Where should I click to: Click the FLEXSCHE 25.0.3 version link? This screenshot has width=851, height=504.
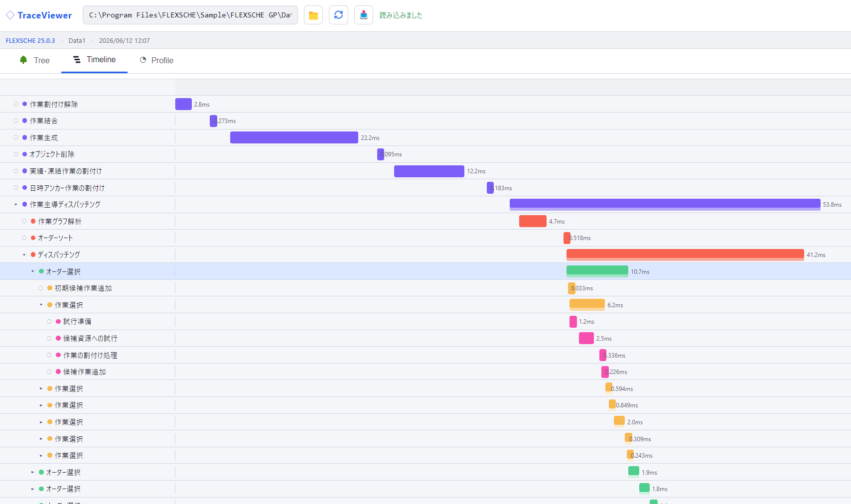click(x=30, y=40)
